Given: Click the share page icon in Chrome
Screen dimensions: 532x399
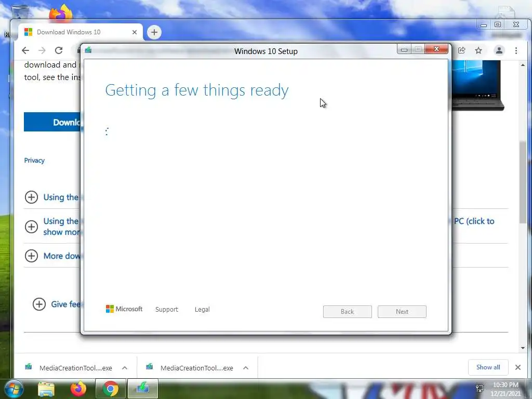Looking at the screenshot, I should coord(461,50).
